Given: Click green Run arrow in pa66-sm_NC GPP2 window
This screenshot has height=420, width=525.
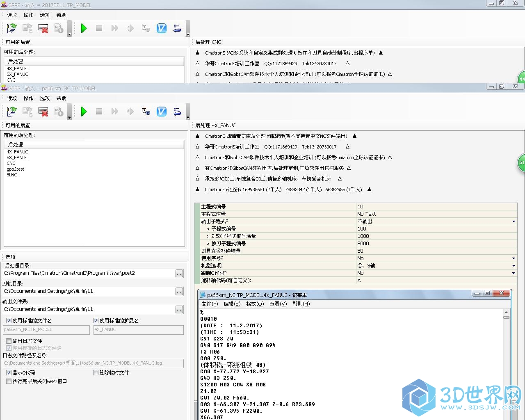Looking at the screenshot, I should [x=84, y=112].
